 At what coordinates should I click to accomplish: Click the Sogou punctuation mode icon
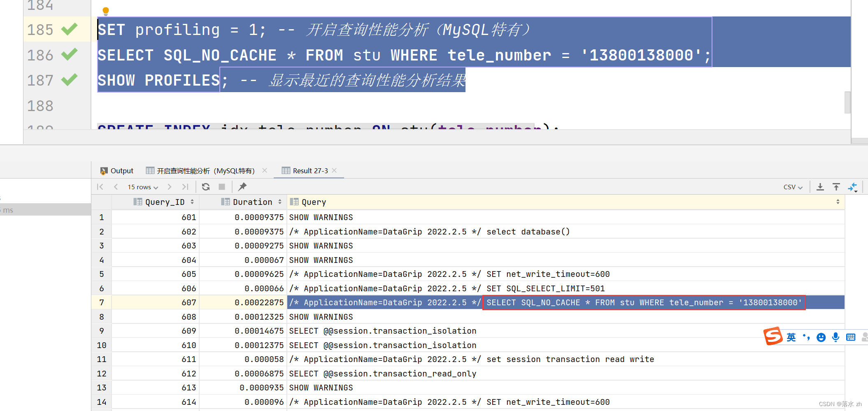[x=806, y=337]
